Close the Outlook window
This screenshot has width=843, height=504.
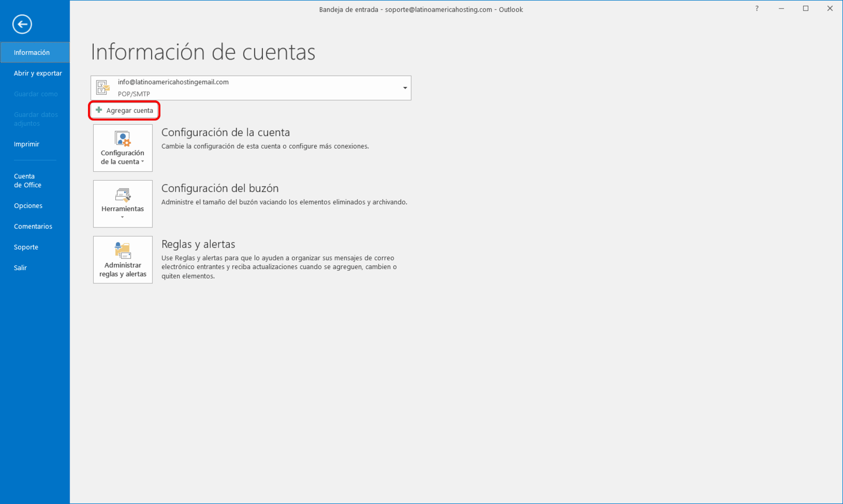[830, 8]
